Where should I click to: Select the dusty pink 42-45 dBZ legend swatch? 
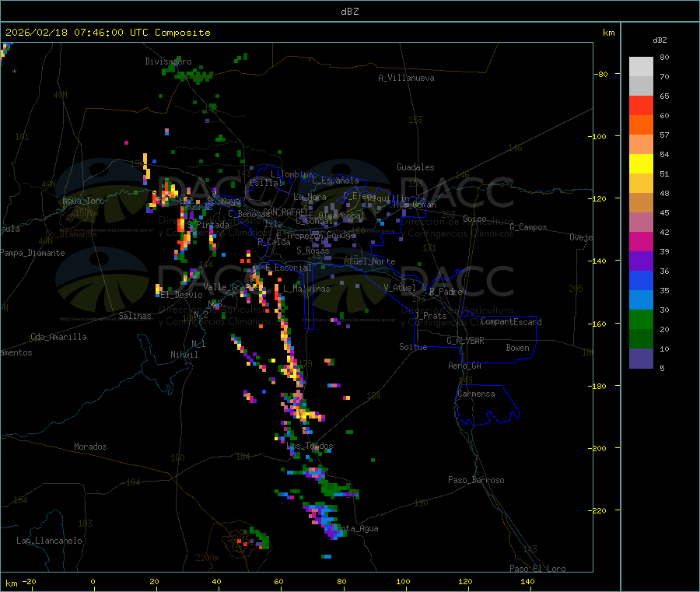point(641,222)
